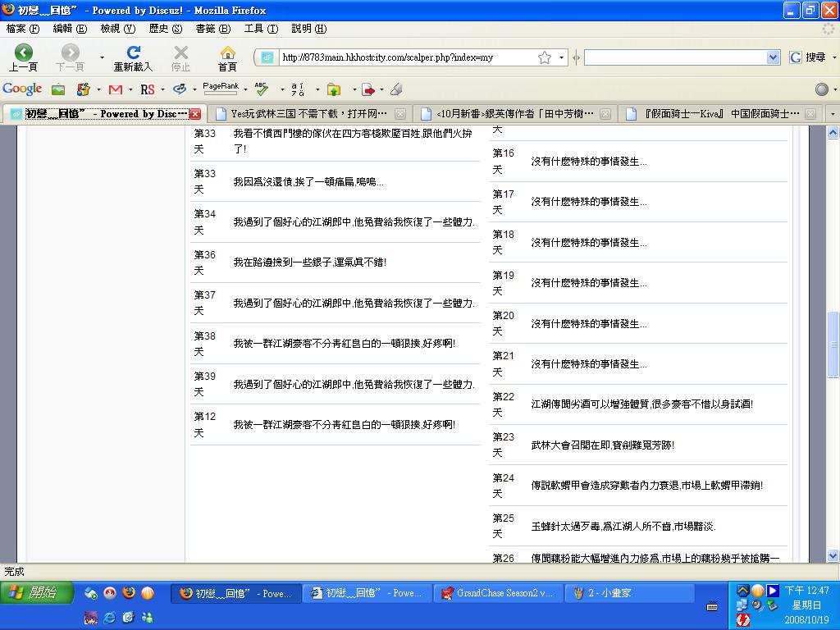Open the 檔案 (F) menu
This screenshot has height=630, width=840.
click(22, 29)
